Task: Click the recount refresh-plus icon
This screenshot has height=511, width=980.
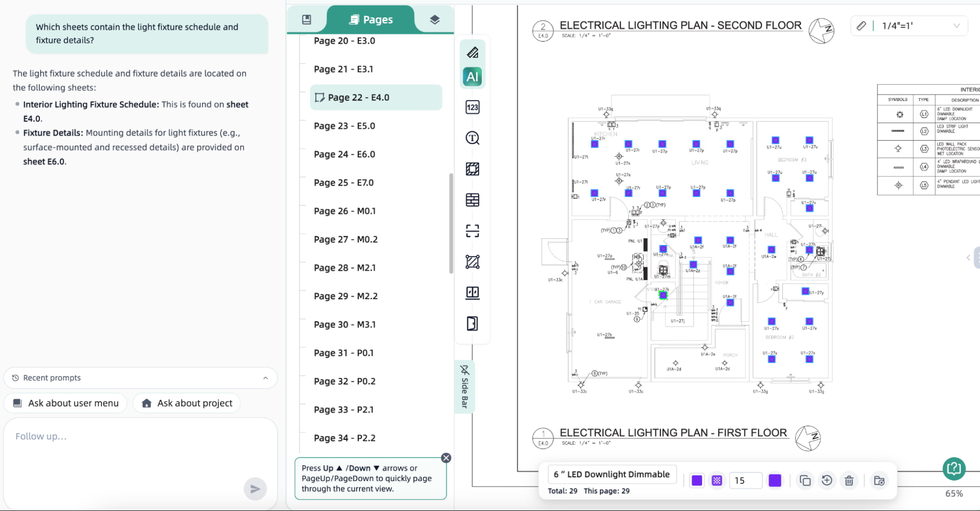Action: point(827,481)
